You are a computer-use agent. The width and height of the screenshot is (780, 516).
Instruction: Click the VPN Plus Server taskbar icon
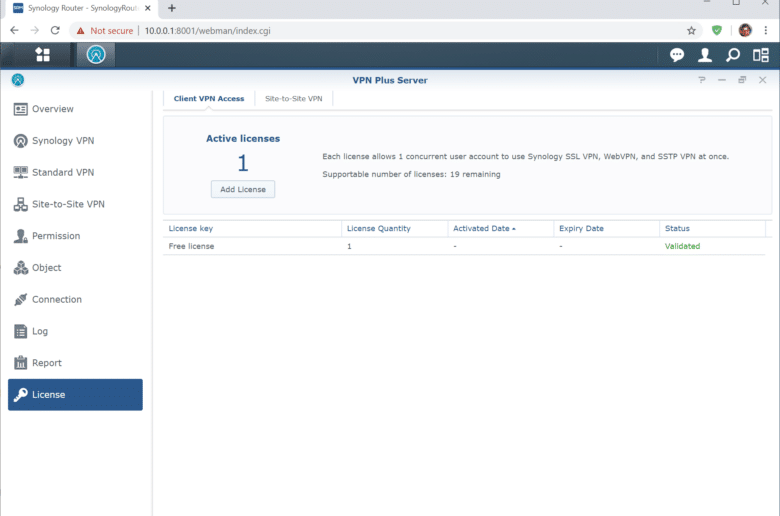click(x=96, y=55)
